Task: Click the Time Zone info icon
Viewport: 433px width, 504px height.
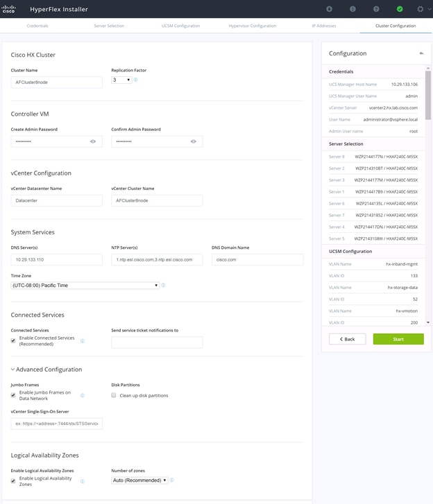Action: point(164,285)
